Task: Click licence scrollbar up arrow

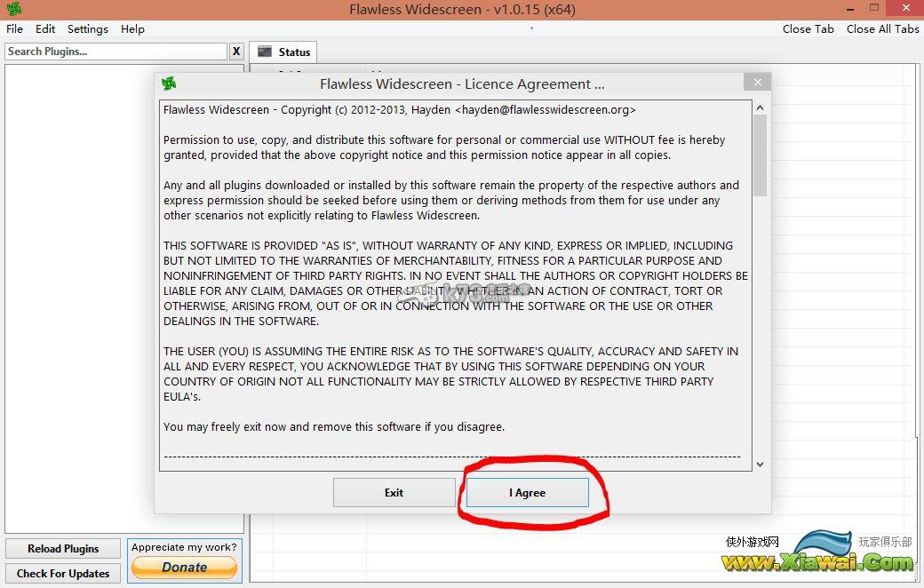Action: click(761, 107)
